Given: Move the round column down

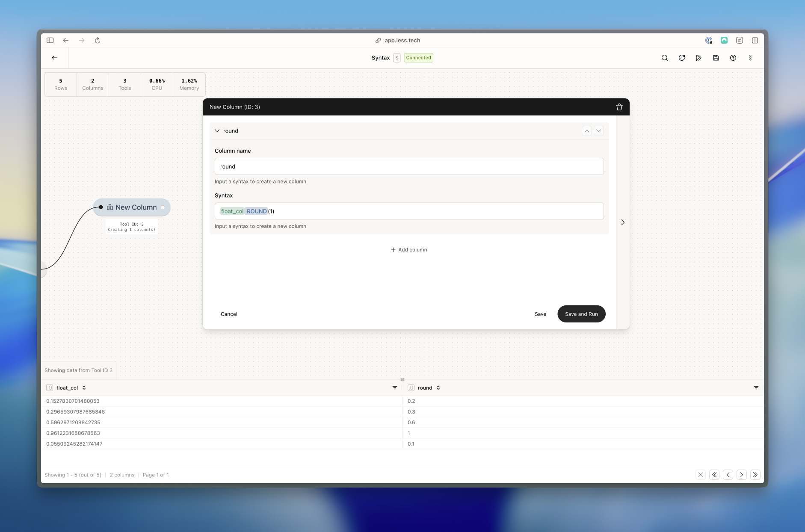Looking at the screenshot, I should click(599, 131).
